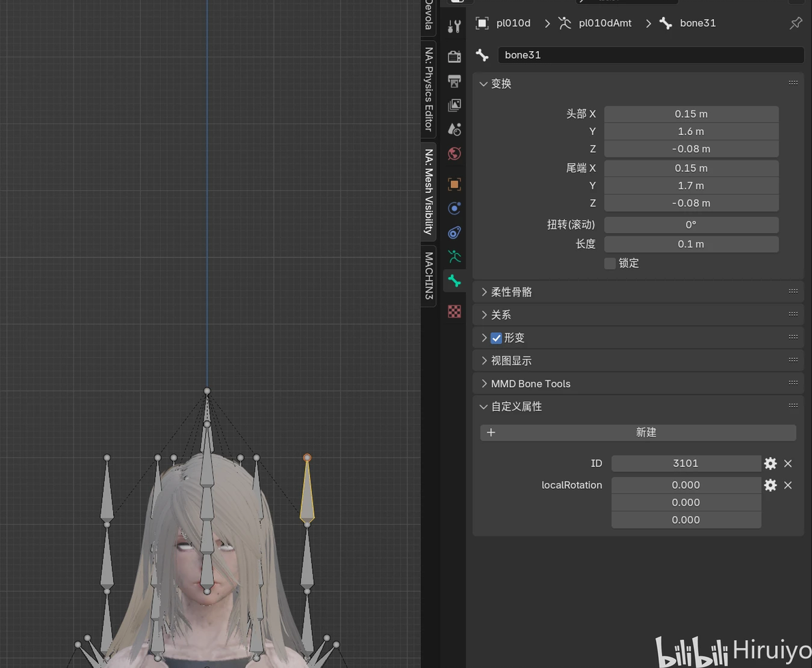Open the Scene properties tab

coord(454,129)
